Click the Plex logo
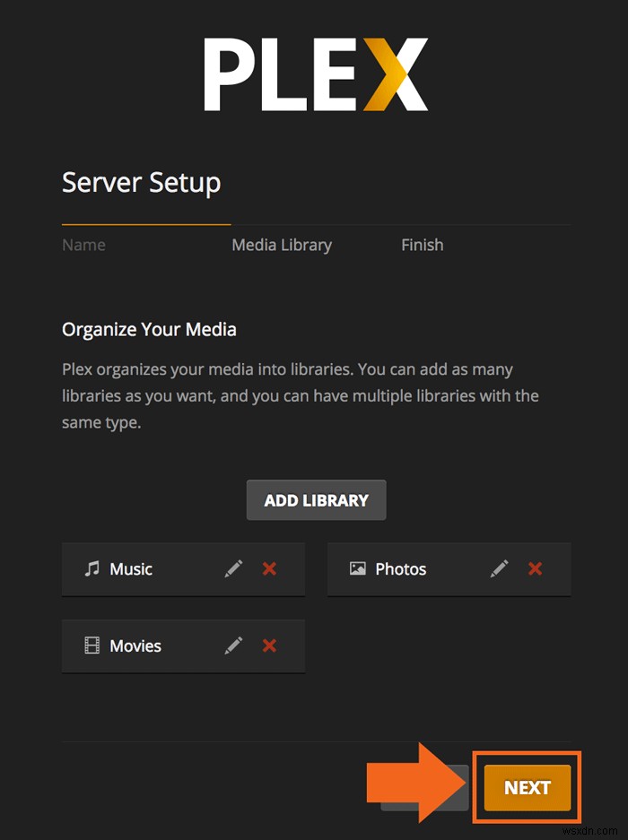628x840 pixels. [x=316, y=74]
